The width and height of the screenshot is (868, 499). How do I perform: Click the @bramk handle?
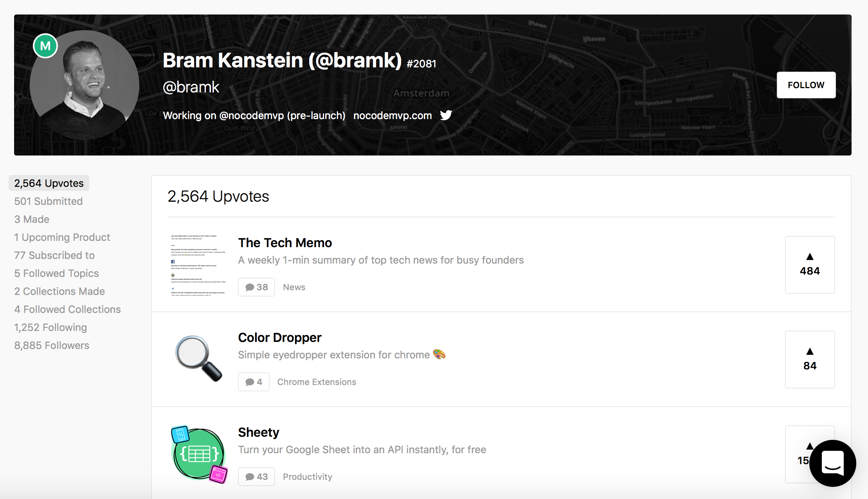click(x=191, y=87)
